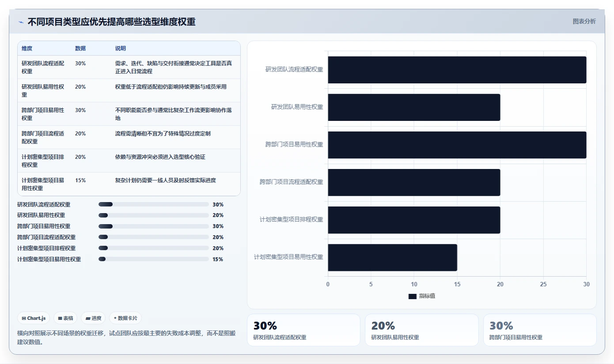Click the x-axis tick label 25
The height and width of the screenshot is (364, 614).
(x=543, y=285)
